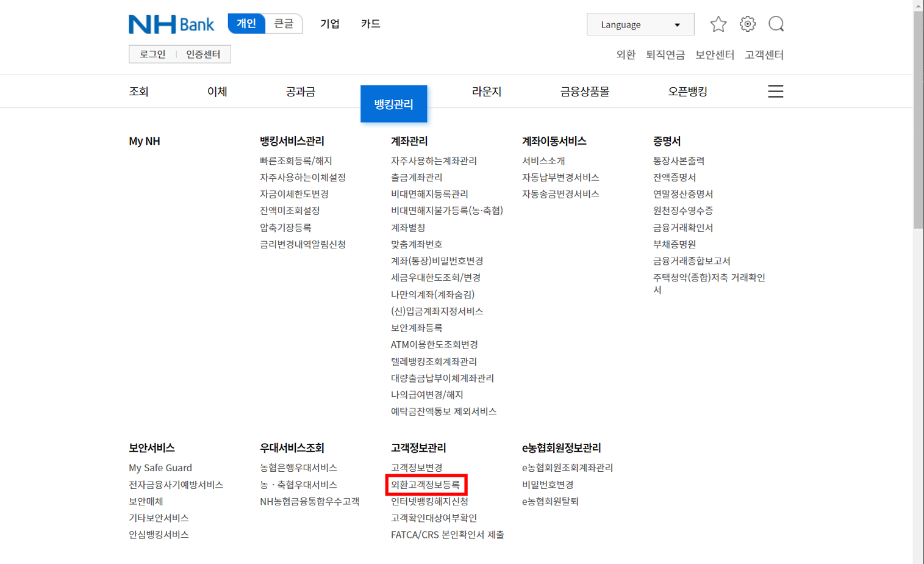The height and width of the screenshot is (564, 924).
Task: Open 나의급여변경/해지
Action: pyautogui.click(x=427, y=395)
